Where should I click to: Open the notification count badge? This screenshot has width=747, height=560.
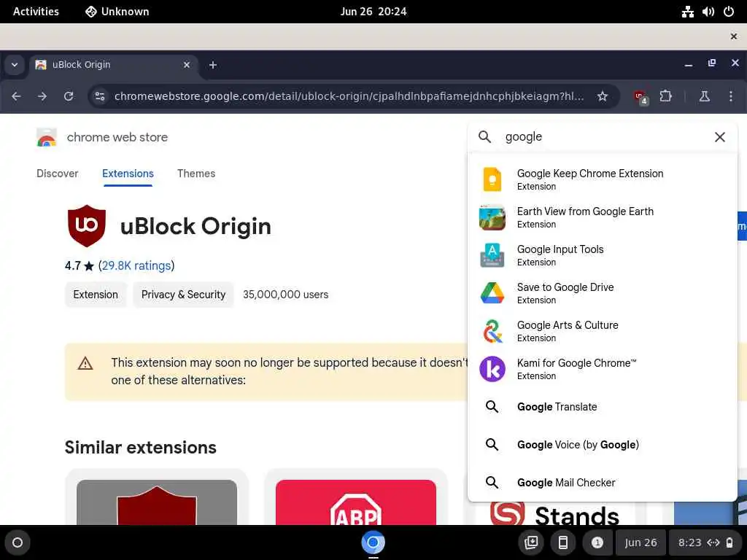597,542
